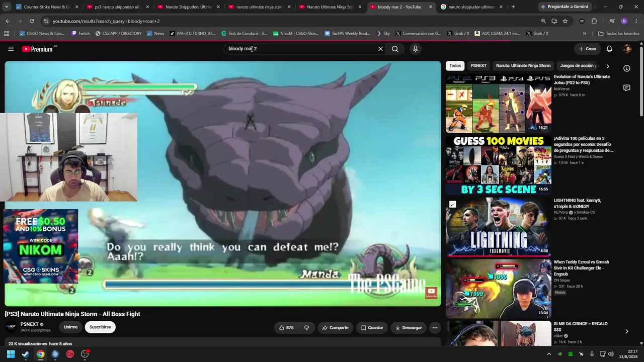Open the PSNEXT channel name link
The height and width of the screenshot is (362, 644).
coord(30,324)
